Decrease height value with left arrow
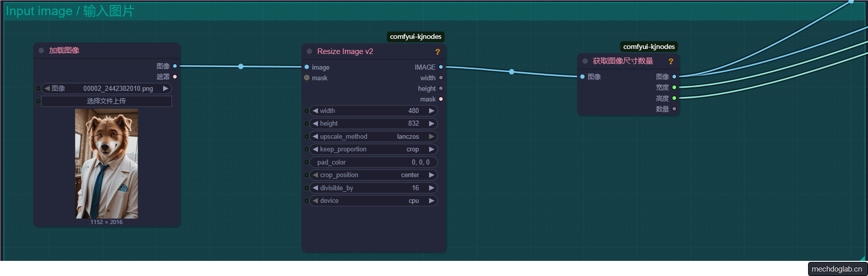Image resolution: width=868 pixels, height=276 pixels. [315, 124]
